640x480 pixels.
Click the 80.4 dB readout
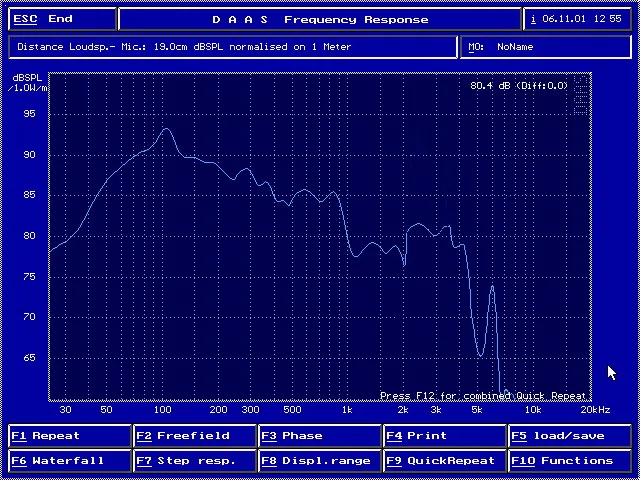pos(519,86)
